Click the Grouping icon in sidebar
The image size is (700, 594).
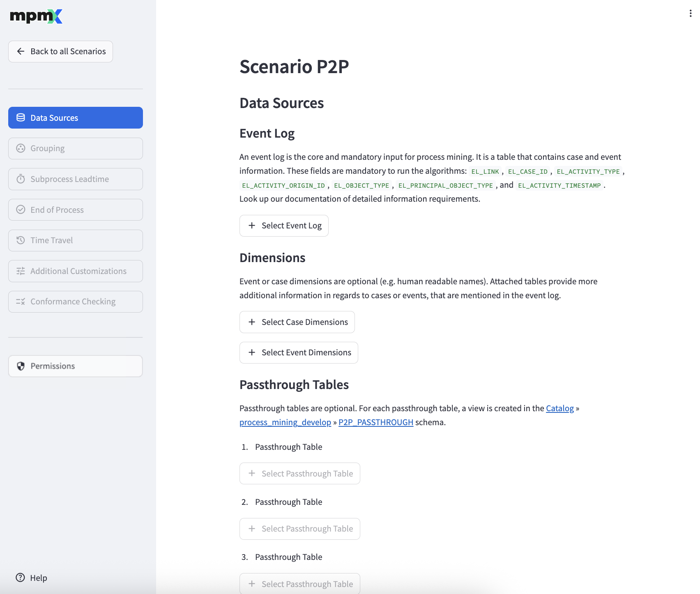click(x=21, y=148)
